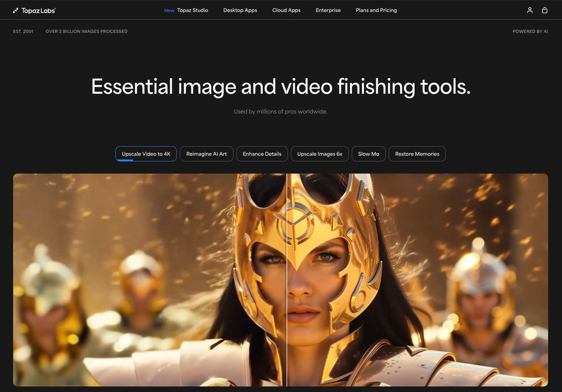
Task: Switch to Enhance Details demo
Action: [x=262, y=154]
